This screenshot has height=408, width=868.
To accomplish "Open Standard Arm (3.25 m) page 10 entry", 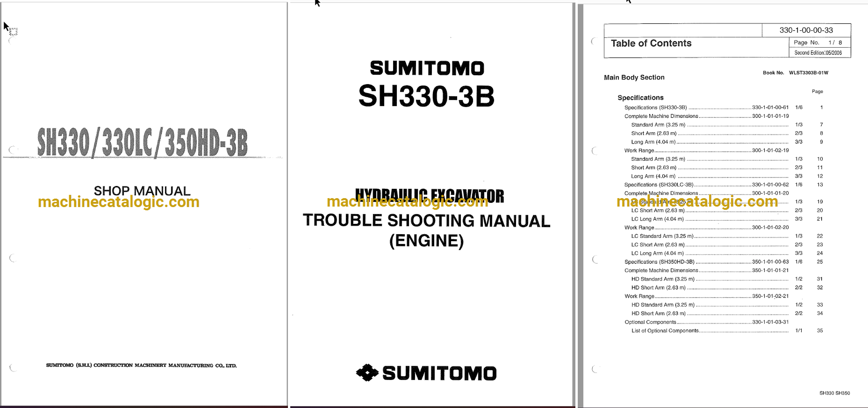I will point(727,159).
